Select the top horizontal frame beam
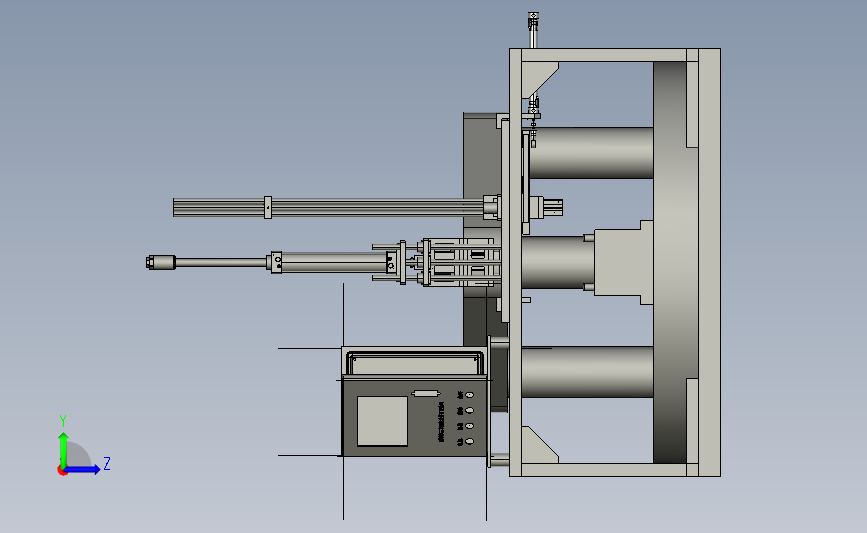The image size is (867, 533). (x=604, y=55)
